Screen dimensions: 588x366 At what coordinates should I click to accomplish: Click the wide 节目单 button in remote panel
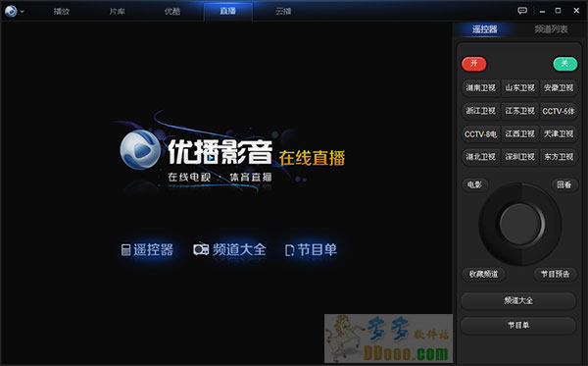click(518, 325)
